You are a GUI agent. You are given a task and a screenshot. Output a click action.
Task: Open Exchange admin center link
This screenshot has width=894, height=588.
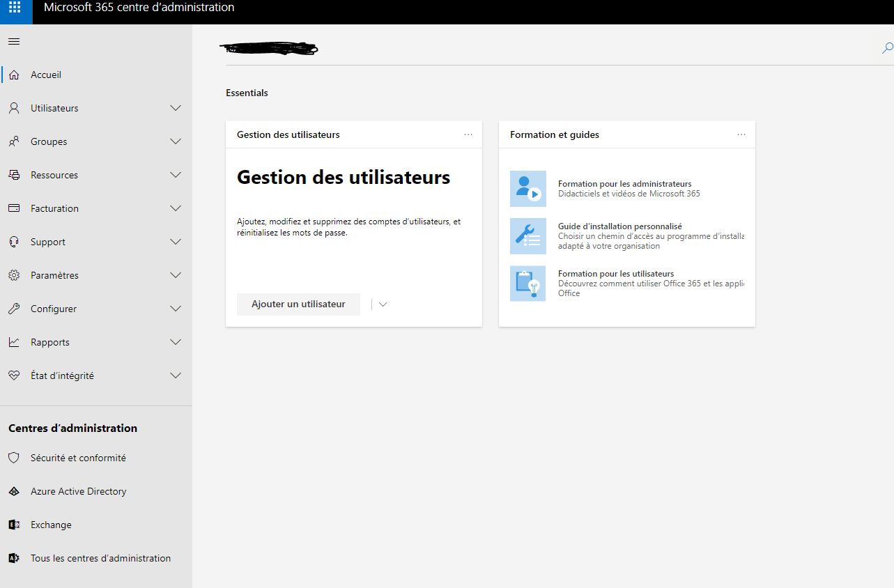point(51,525)
